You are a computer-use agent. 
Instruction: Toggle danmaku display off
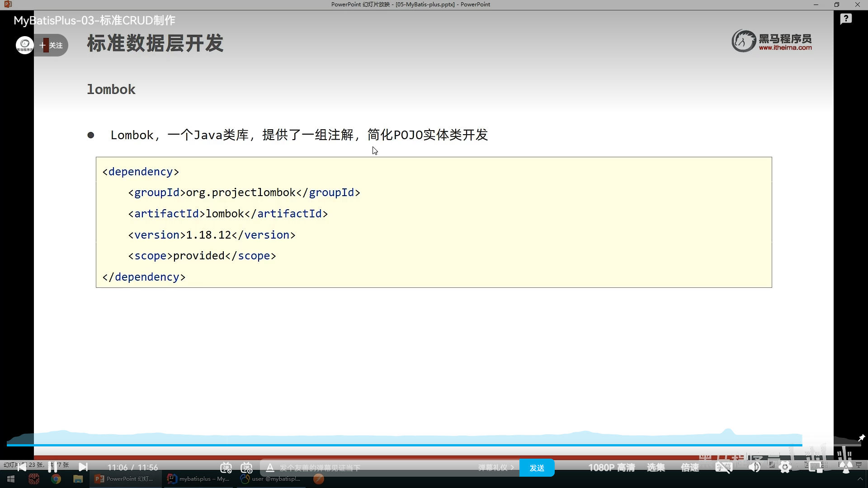(x=226, y=468)
